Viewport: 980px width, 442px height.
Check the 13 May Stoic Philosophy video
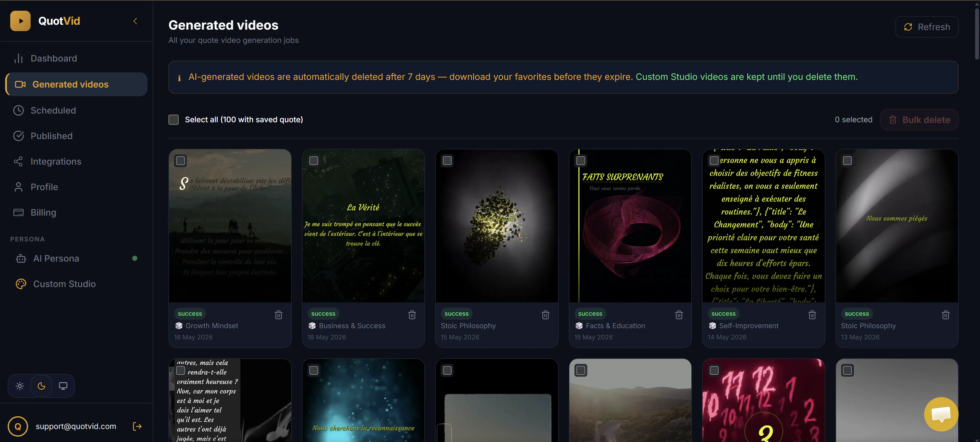click(x=848, y=161)
